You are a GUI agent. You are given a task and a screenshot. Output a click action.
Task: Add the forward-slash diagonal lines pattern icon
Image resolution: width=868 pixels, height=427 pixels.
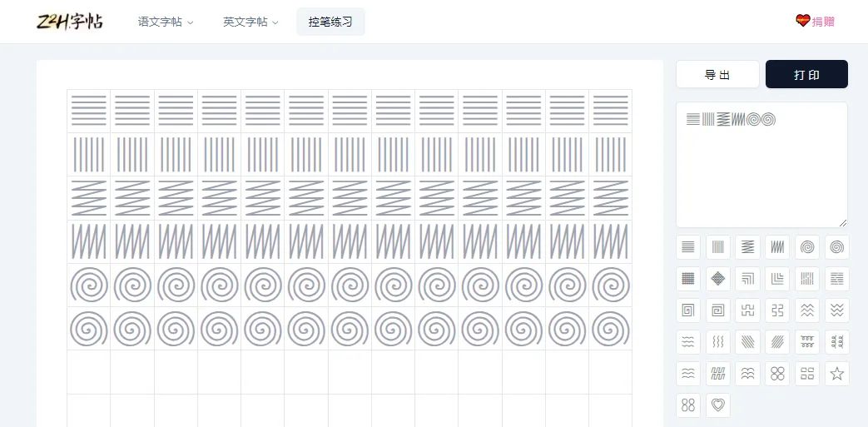click(777, 342)
